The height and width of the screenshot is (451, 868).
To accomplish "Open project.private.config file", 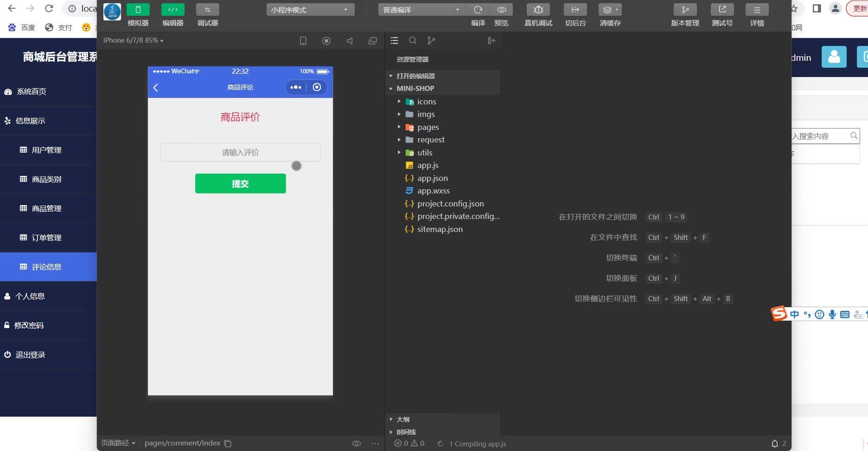I will coord(443,216).
